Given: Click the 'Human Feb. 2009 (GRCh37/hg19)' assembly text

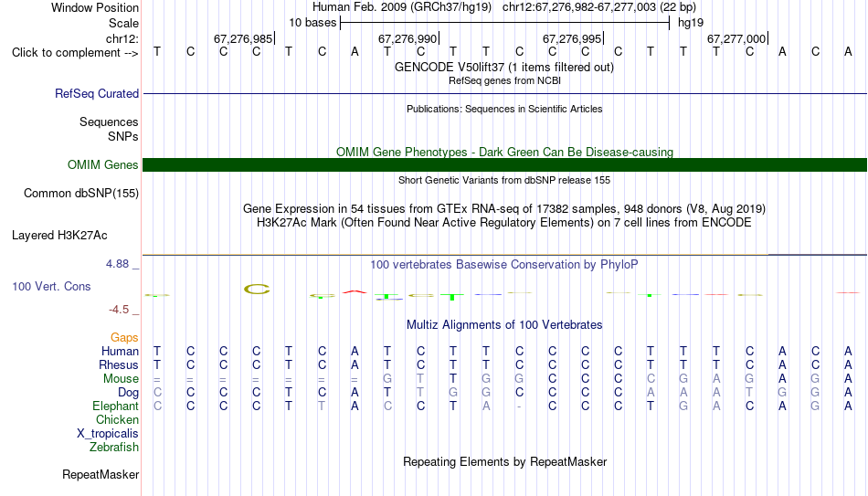Looking at the screenshot, I should click(402, 7).
